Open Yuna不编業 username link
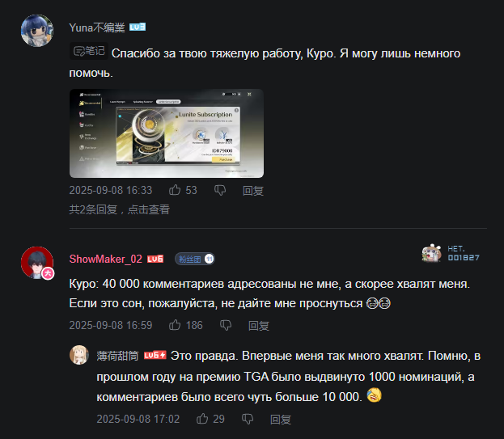Screen dimensions: 504x439 97,27
